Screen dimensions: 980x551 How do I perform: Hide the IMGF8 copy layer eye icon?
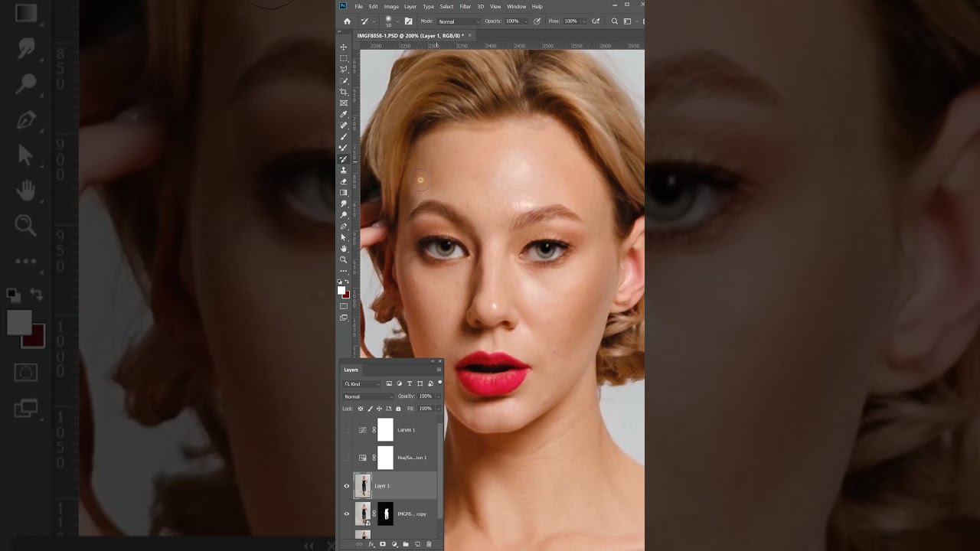pos(347,514)
